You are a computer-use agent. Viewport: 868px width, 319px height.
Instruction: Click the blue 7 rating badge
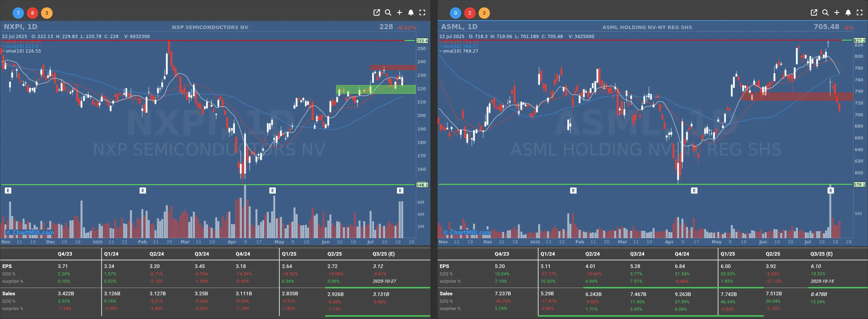pyautogui.click(x=18, y=13)
